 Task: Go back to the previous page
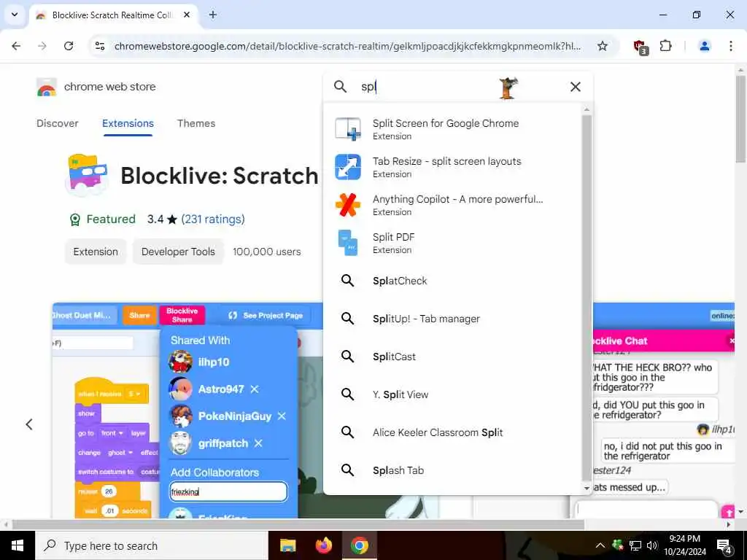click(x=16, y=46)
